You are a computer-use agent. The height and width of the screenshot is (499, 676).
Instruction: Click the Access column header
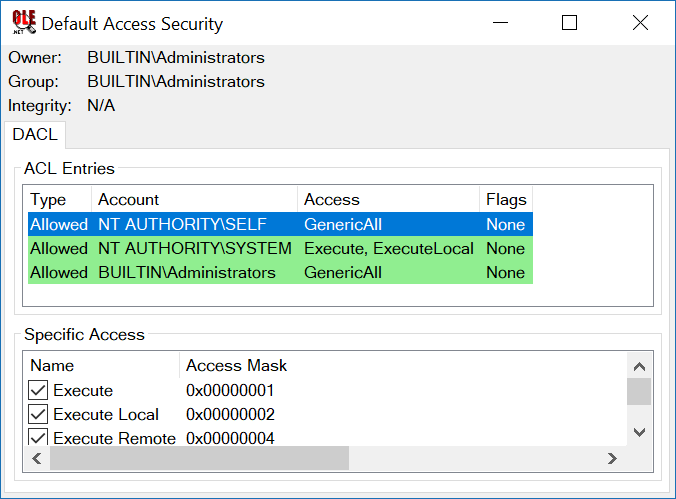[388, 199]
